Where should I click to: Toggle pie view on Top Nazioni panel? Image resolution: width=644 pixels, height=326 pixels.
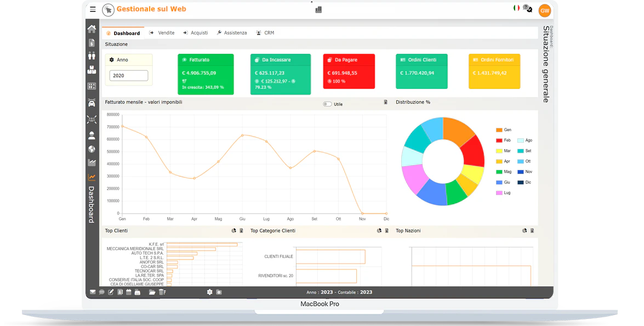(523, 231)
